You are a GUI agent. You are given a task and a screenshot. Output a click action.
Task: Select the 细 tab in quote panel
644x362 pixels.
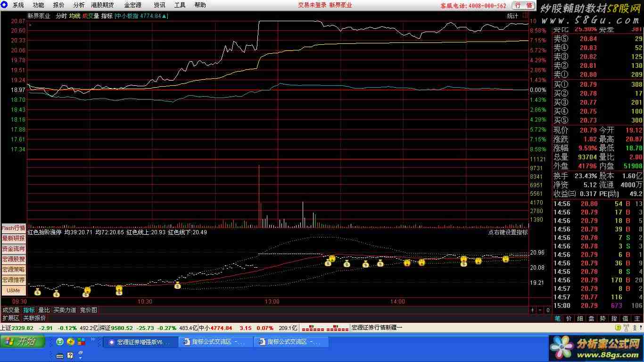click(x=580, y=319)
